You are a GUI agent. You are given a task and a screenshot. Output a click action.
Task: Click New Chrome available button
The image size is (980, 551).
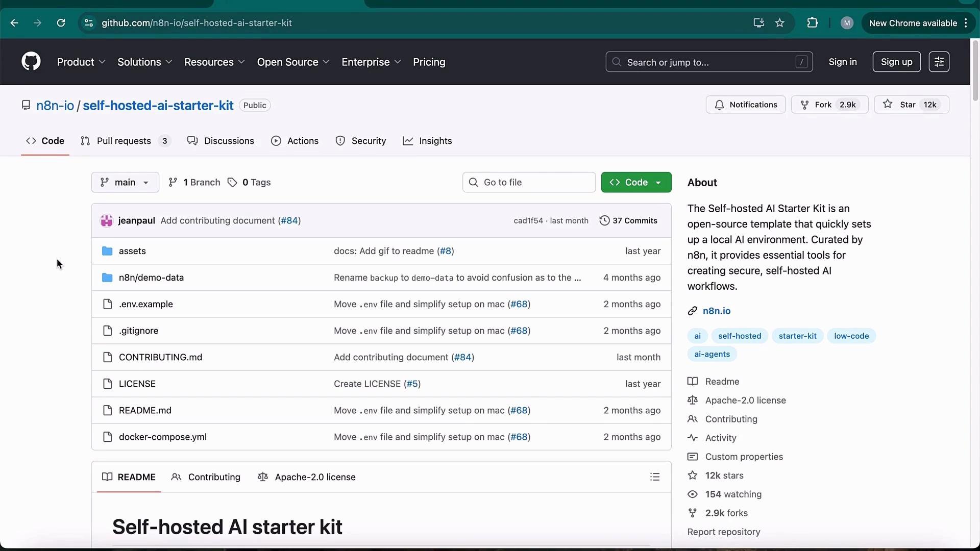pyautogui.click(x=913, y=23)
